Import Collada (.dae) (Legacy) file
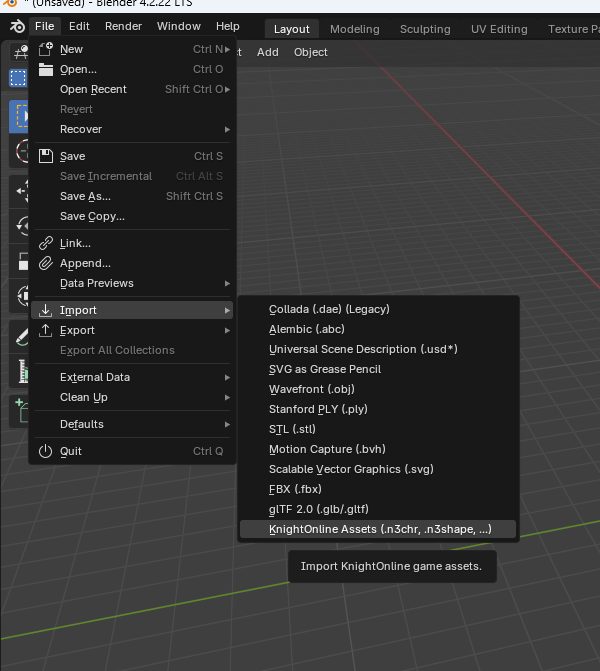Viewport: 600px width, 671px height. [x=378, y=309]
